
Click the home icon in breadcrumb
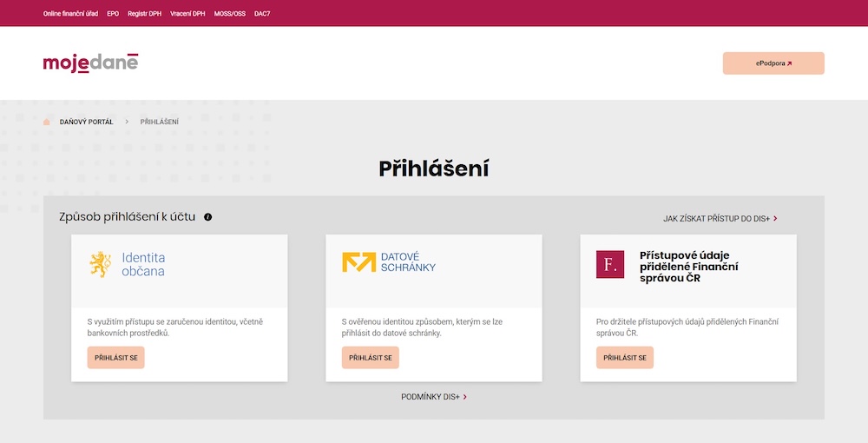tap(47, 122)
